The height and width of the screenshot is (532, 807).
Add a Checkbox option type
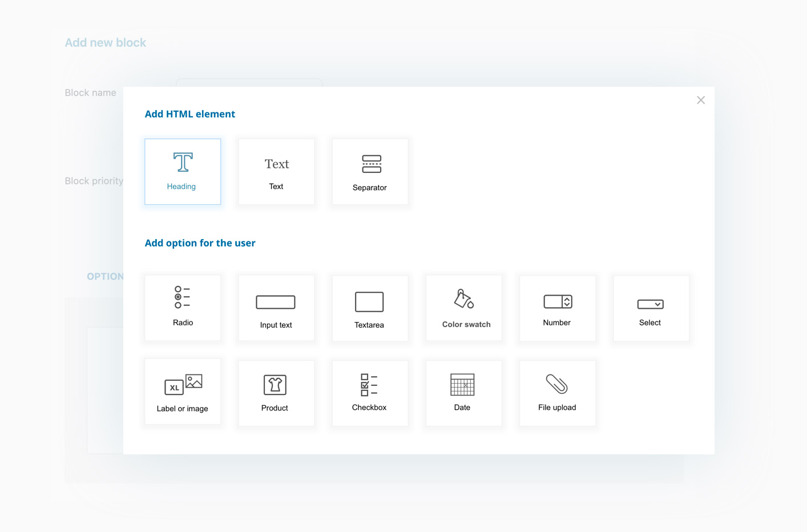(x=370, y=392)
